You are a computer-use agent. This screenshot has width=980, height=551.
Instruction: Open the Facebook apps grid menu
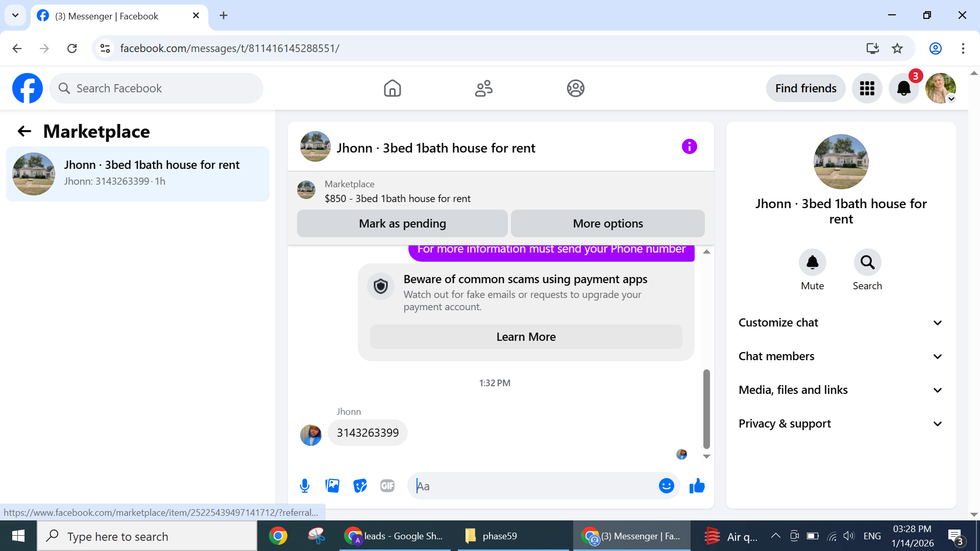pyautogui.click(x=867, y=88)
